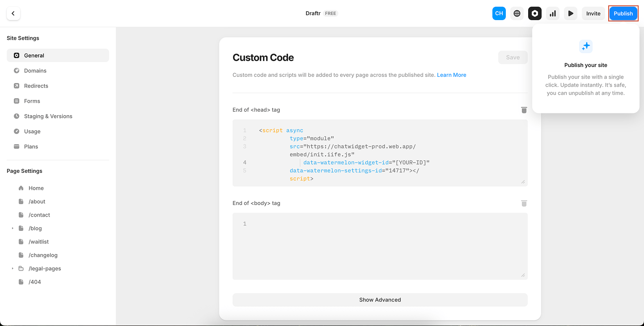This screenshot has width=644, height=326.
Task: Click the Redirects arrow icon
Action: click(17, 86)
